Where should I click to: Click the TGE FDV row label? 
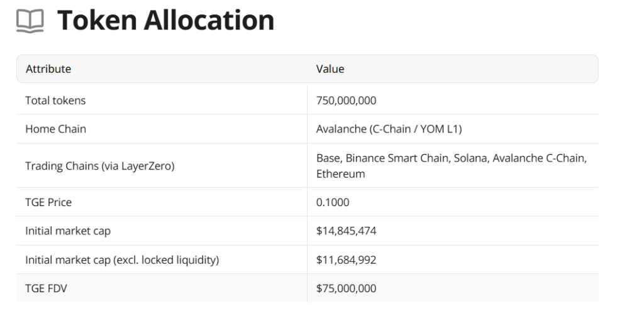[46, 288]
